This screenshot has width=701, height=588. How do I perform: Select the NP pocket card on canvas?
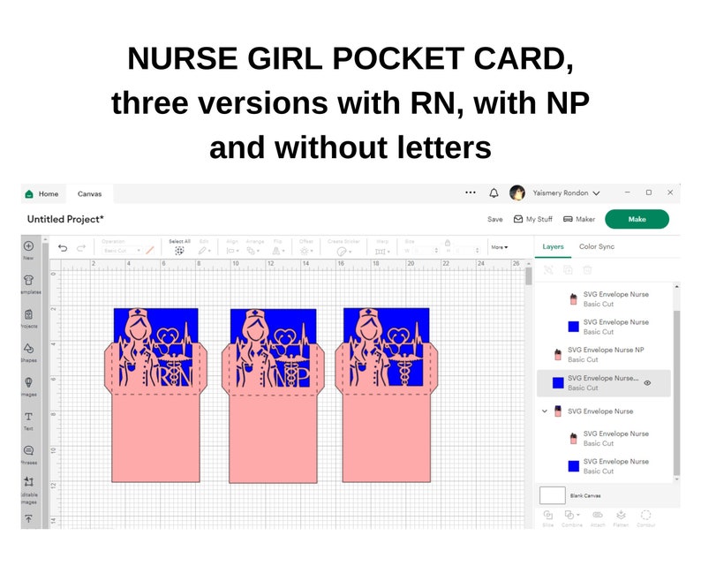pyautogui.click(x=273, y=396)
